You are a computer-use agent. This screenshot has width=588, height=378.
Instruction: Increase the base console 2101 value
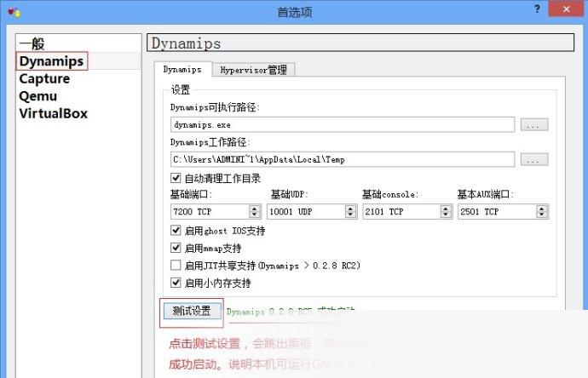pyautogui.click(x=446, y=209)
